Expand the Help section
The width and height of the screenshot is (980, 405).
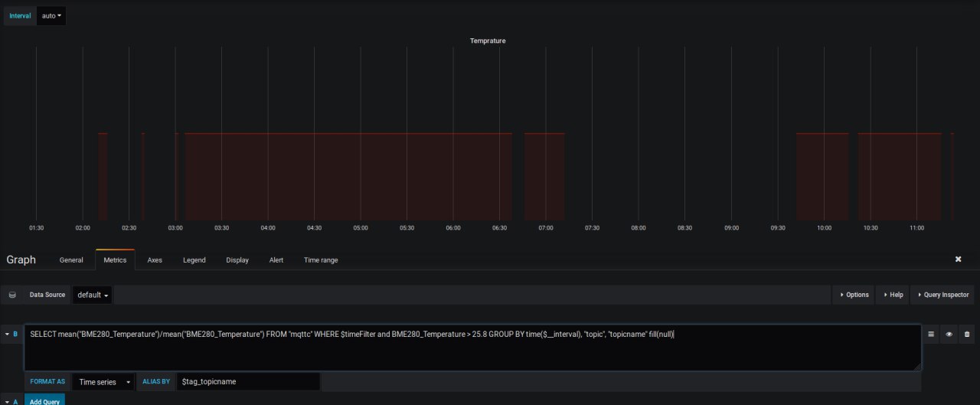pos(893,295)
